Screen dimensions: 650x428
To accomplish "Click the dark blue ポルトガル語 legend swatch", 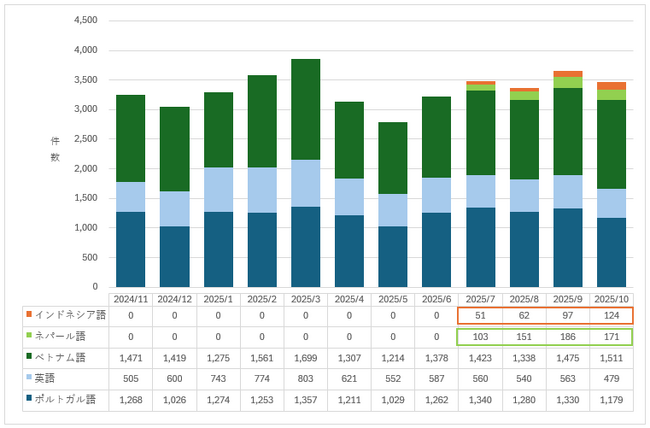I will coord(29,398).
